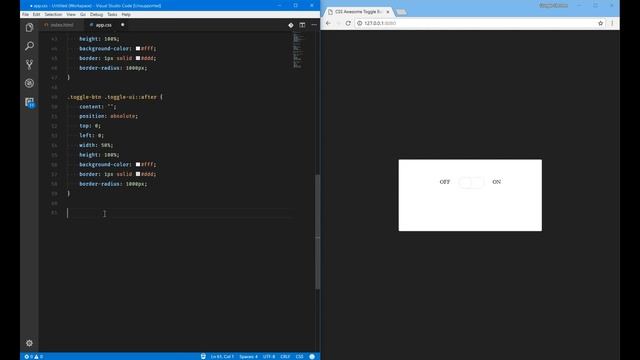640x360 pixels.
Task: Open the Tasks menu
Action: [112, 14]
